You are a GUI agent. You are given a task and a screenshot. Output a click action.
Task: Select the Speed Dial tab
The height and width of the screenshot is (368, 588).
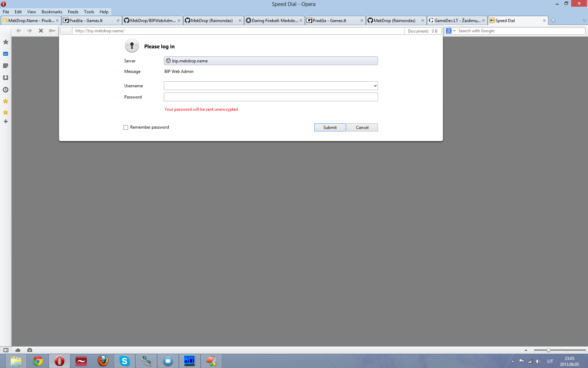click(518, 21)
